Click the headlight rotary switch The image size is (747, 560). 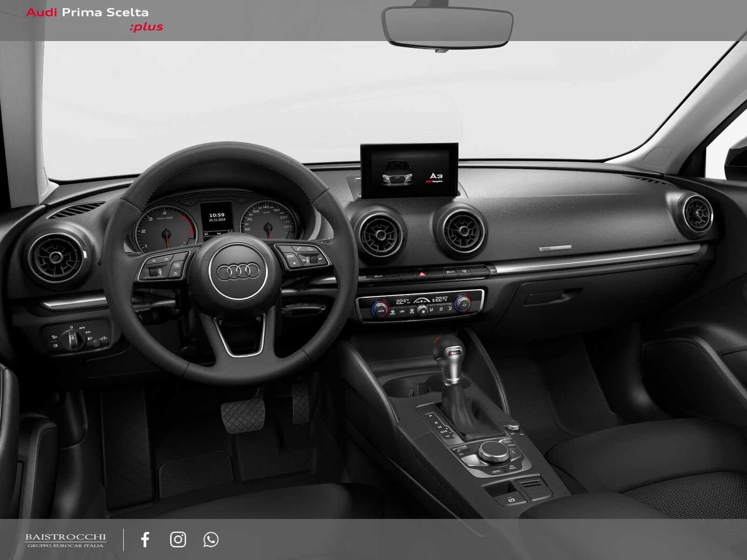pos(72,338)
